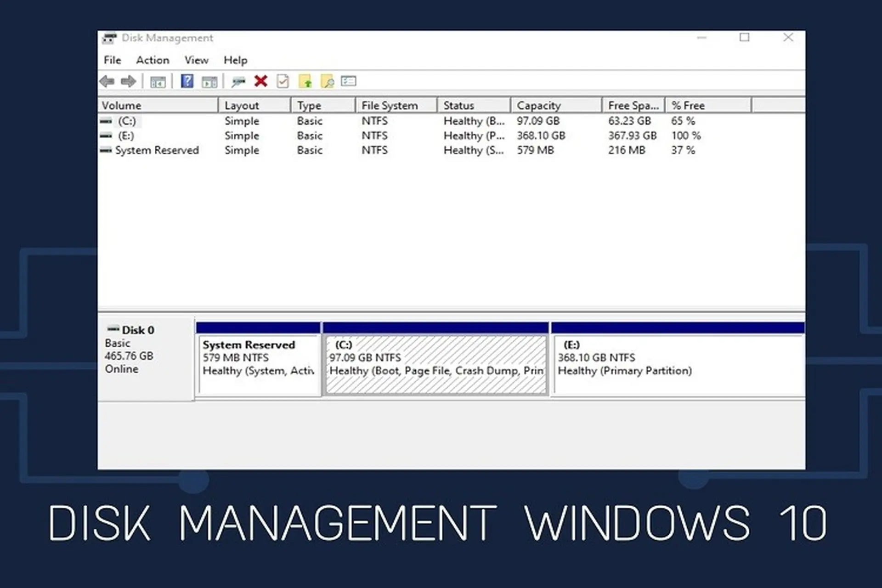882x588 pixels.
Task: Click the red X delete icon
Action: 261,81
